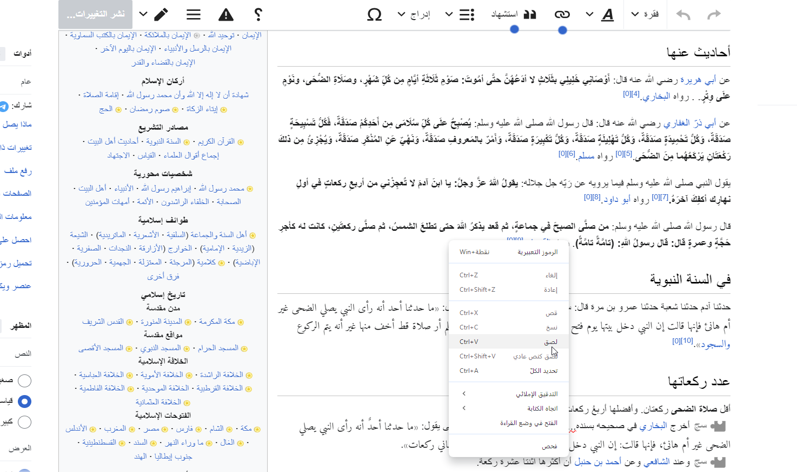Undo the last edit with toolbar arrow
797x472 pixels.
pyautogui.click(x=683, y=15)
